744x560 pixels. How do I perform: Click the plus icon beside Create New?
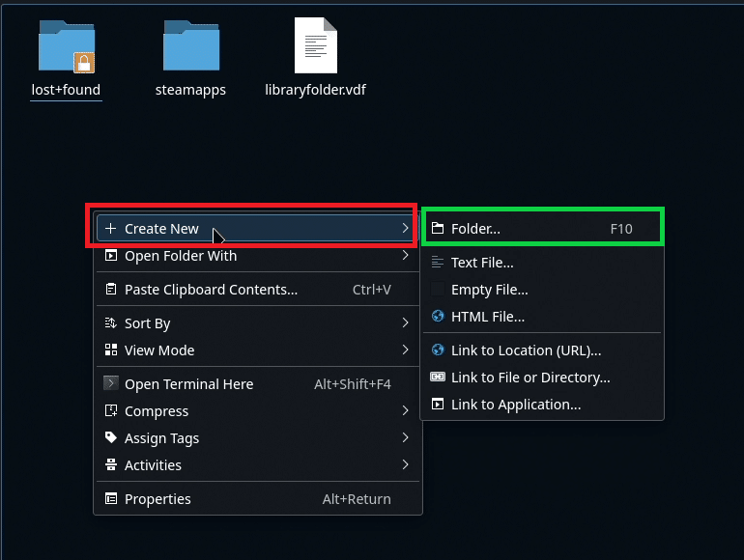110,229
